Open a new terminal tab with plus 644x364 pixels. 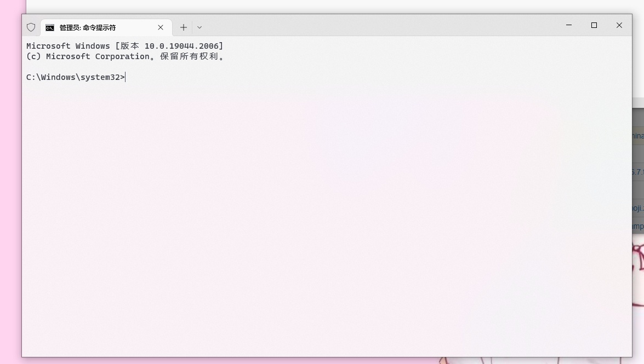pyautogui.click(x=184, y=27)
